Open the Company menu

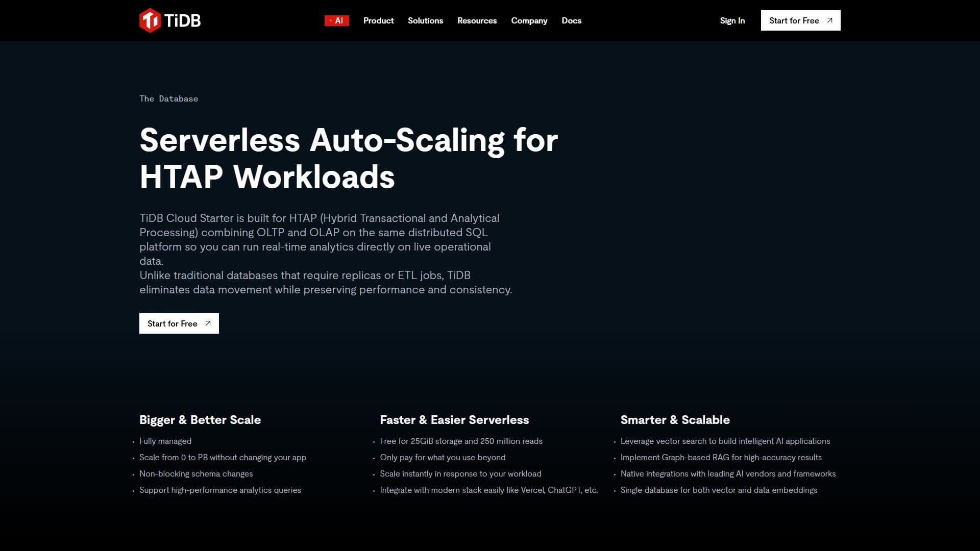529,20
